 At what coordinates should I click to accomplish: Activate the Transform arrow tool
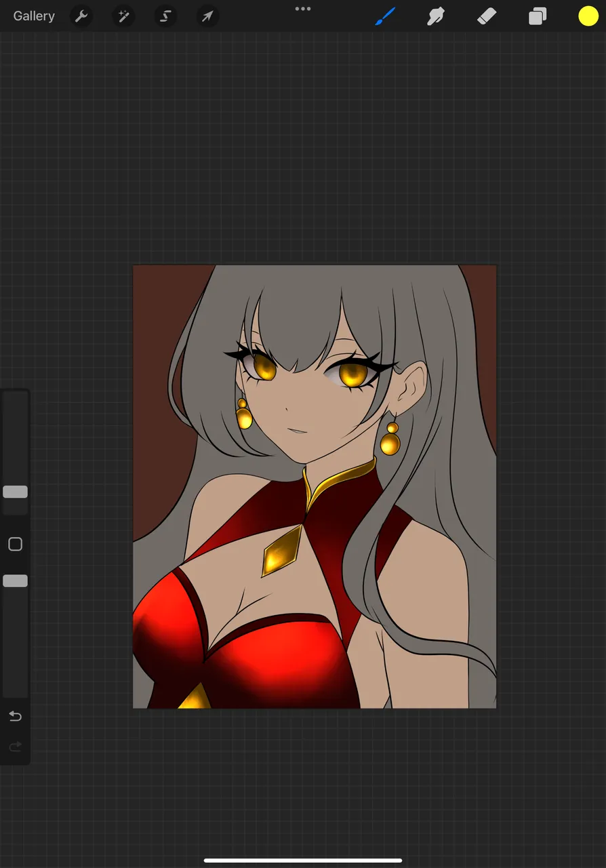tap(207, 16)
